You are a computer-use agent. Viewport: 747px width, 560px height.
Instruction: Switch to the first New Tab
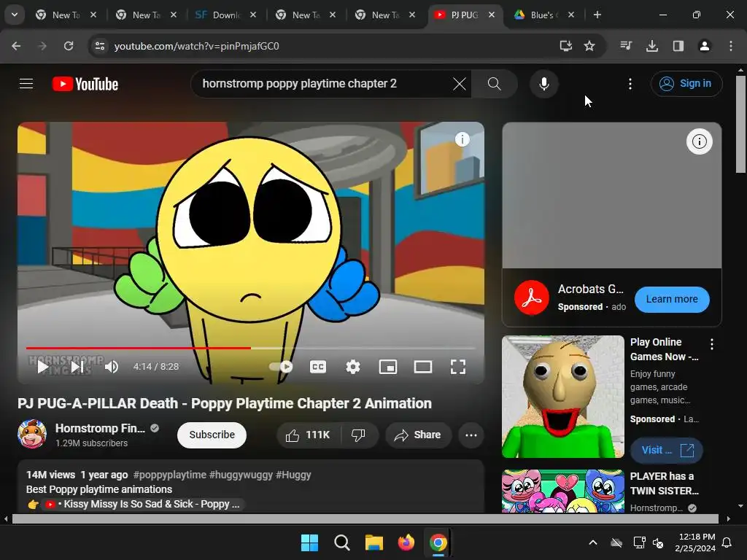pyautogui.click(x=66, y=15)
